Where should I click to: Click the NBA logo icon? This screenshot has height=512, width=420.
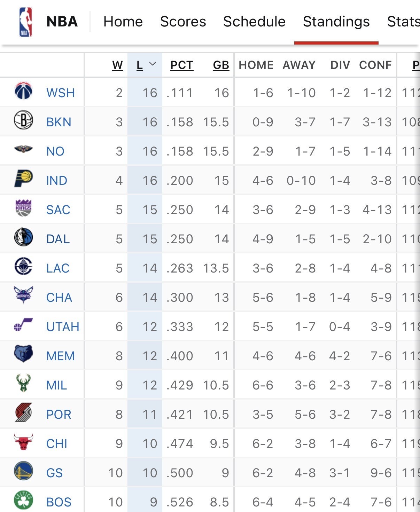26,22
